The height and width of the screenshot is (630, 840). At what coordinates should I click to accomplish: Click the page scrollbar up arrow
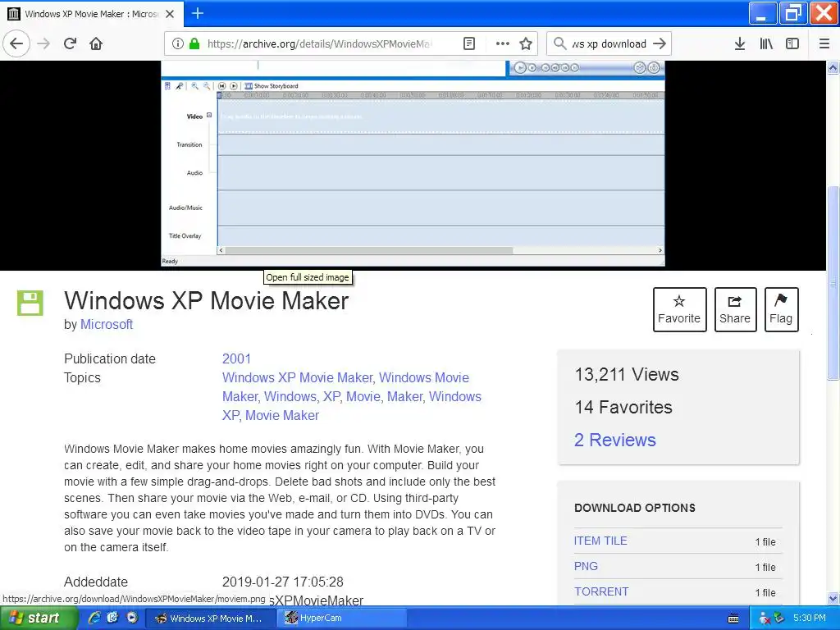click(833, 67)
